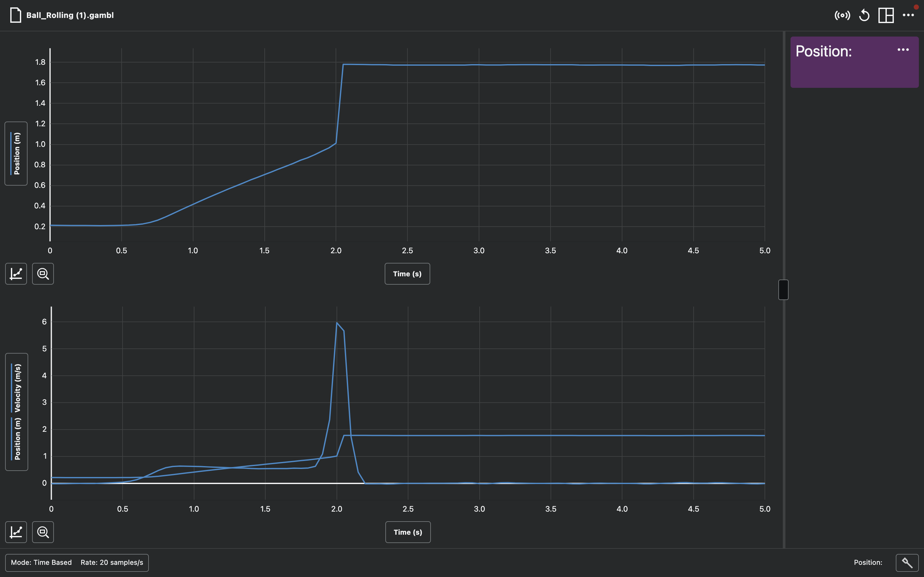Screen dimensions: 924x577
Task: Open sensor settings via the wrench icon
Action: [x=907, y=563]
